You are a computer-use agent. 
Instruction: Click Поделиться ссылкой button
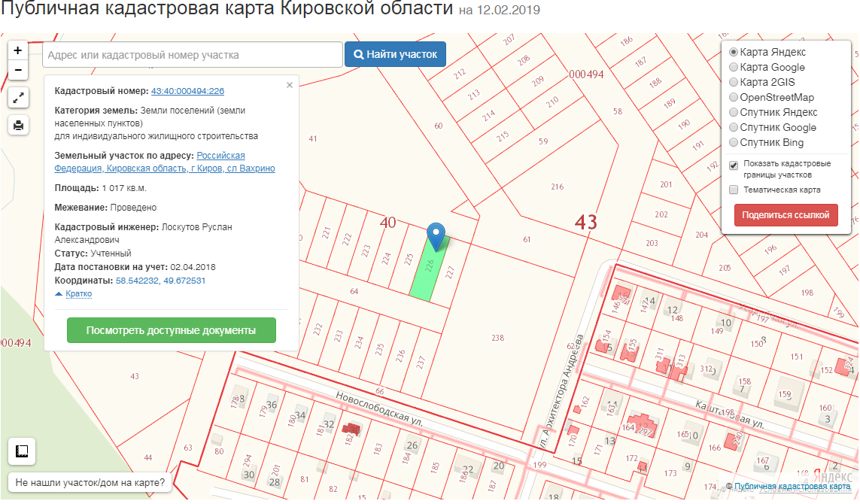786,214
